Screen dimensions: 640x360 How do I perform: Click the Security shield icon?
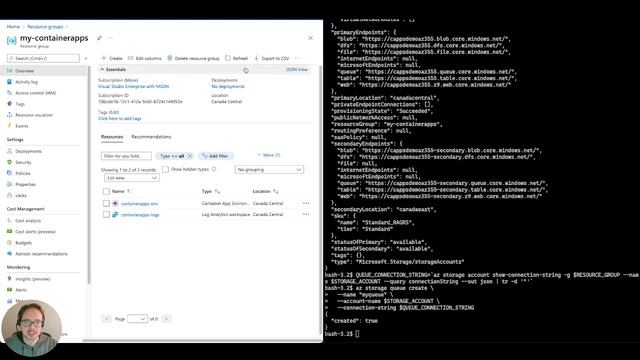[x=9, y=162]
